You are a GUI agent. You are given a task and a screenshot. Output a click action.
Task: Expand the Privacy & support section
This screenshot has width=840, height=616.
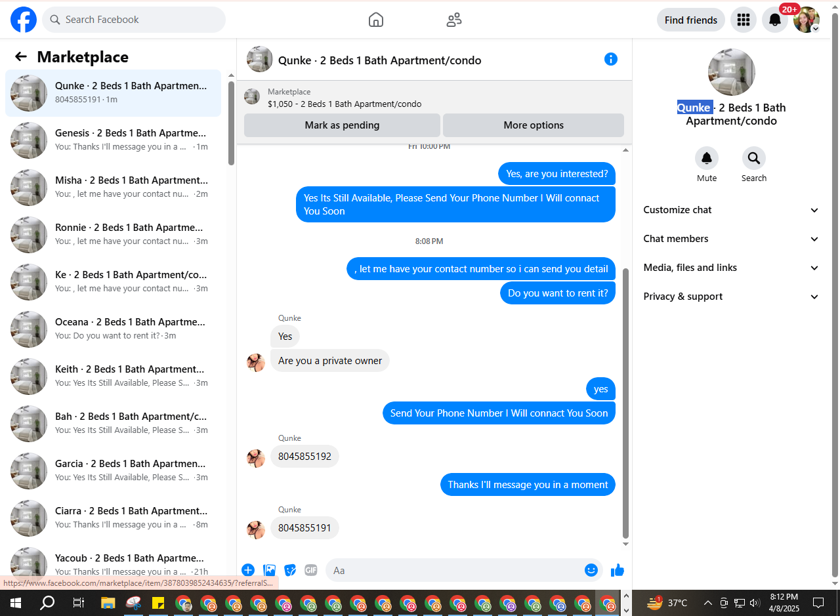(731, 297)
